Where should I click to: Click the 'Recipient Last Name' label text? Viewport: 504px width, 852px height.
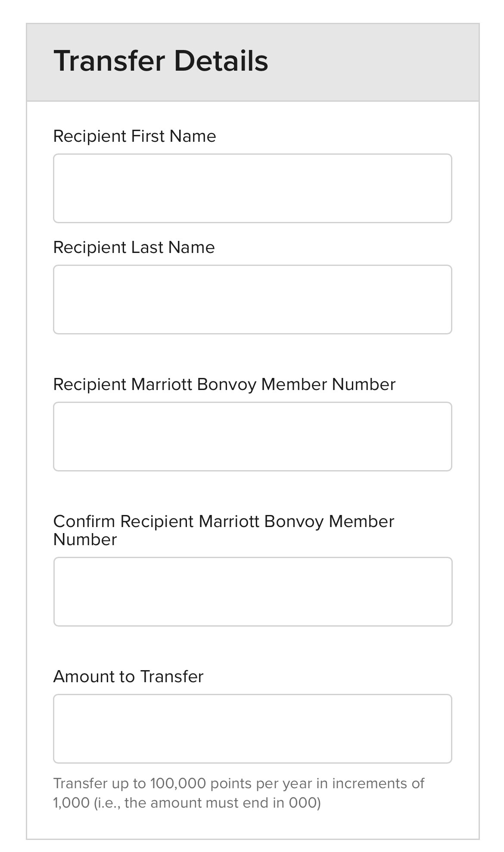pos(134,247)
